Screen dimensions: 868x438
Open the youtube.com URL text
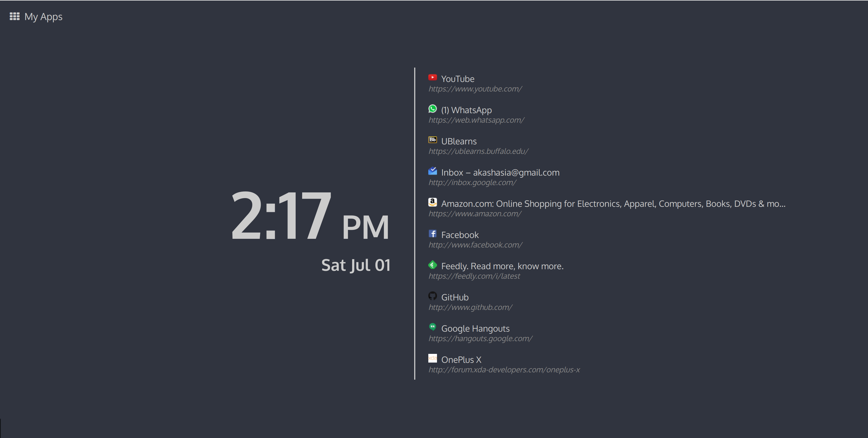(x=475, y=89)
